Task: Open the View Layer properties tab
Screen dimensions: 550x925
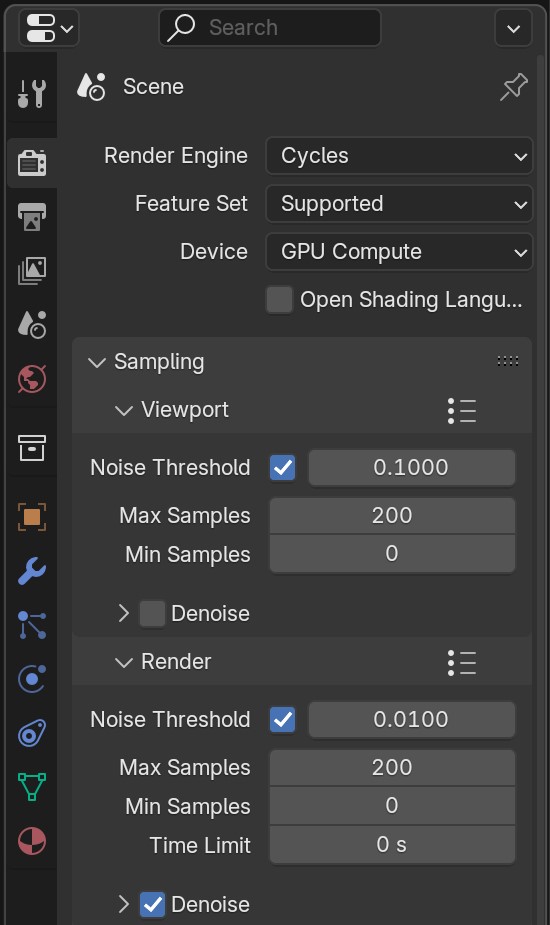Action: [x=32, y=271]
